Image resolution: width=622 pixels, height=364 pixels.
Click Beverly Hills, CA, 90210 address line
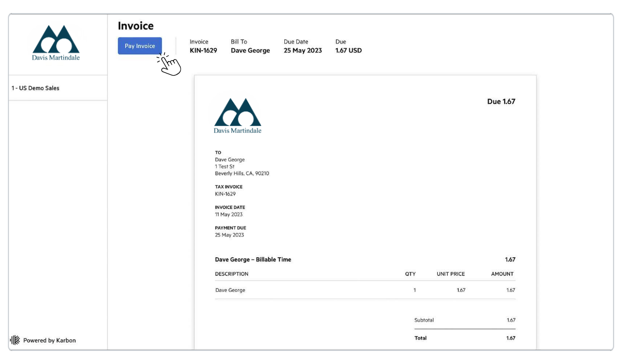click(x=242, y=173)
